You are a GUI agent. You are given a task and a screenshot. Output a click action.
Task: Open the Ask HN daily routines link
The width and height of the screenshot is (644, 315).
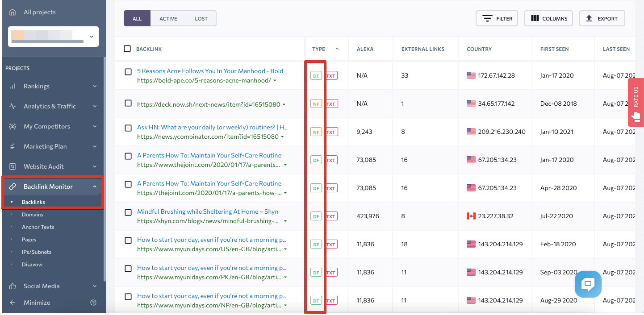(x=212, y=127)
